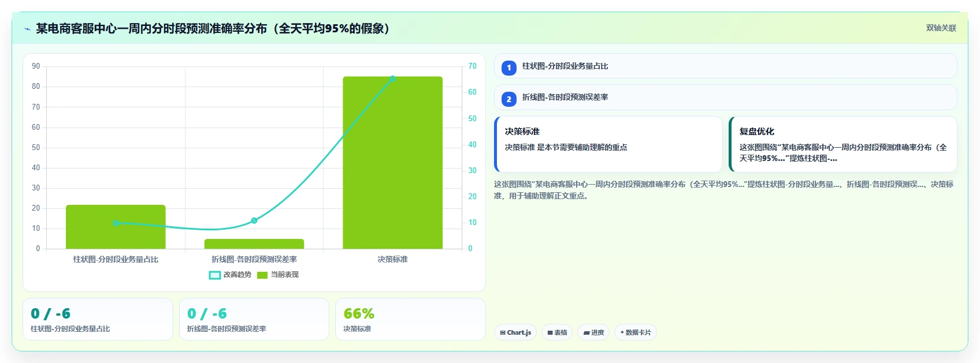980x363 pixels.
Task: Click the chart title text in header
Action: click(x=214, y=28)
